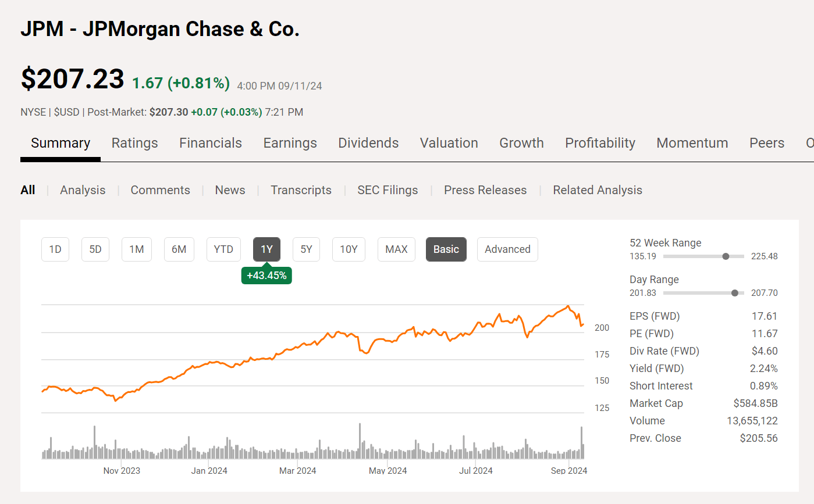The width and height of the screenshot is (814, 504).
Task: Go to the Dividends tab
Action: click(368, 143)
